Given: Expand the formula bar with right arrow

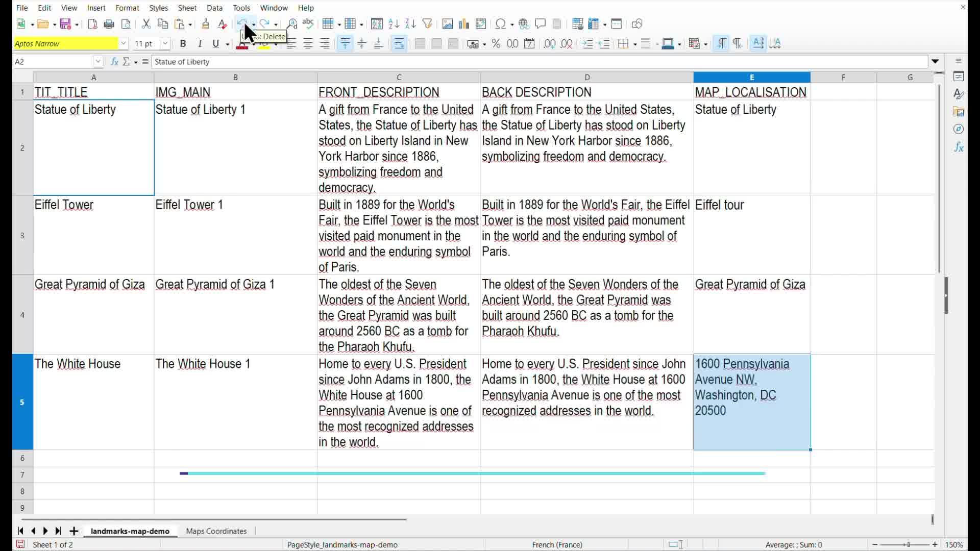Looking at the screenshot, I should point(935,62).
